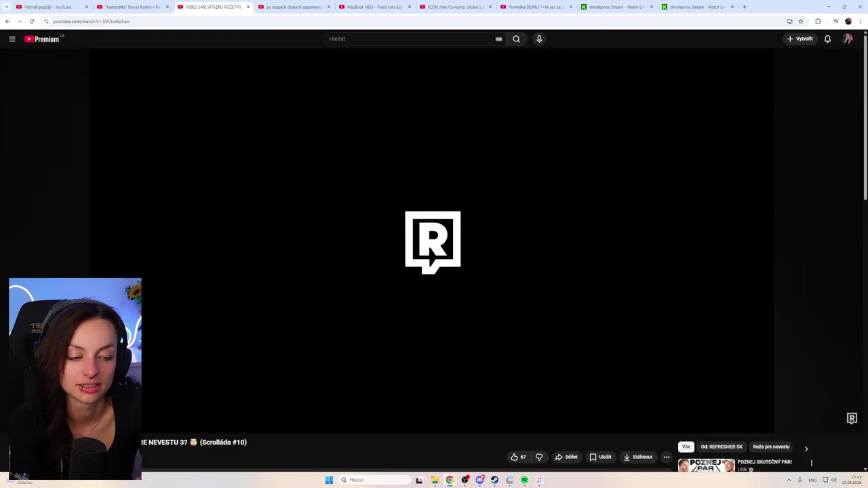Open the on-screen keyboard in search box
Image resolution: width=868 pixels, height=488 pixels.
click(x=499, y=39)
